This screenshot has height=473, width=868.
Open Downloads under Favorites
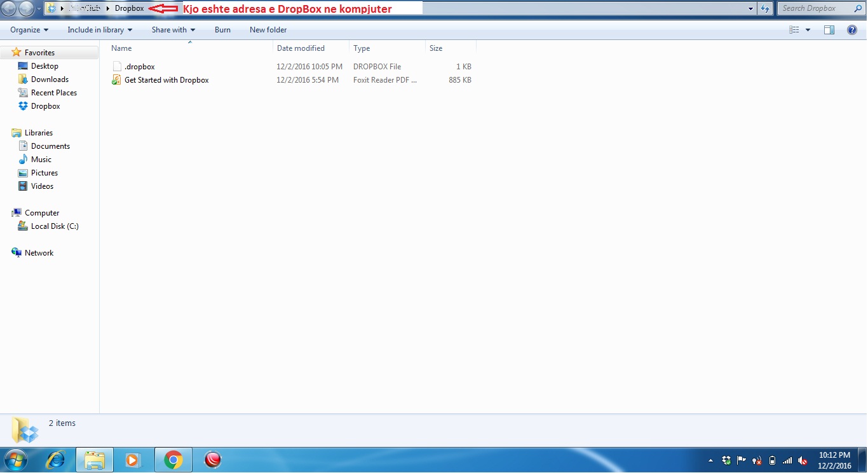pyautogui.click(x=50, y=79)
